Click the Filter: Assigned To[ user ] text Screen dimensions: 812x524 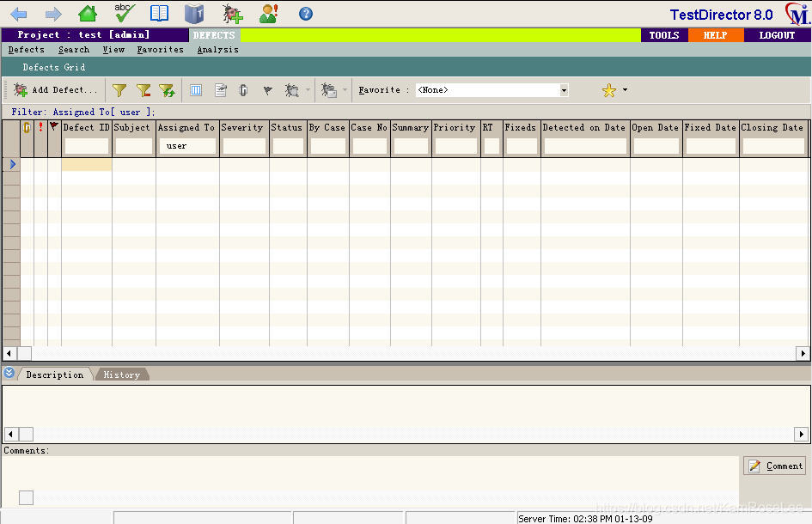click(83, 112)
